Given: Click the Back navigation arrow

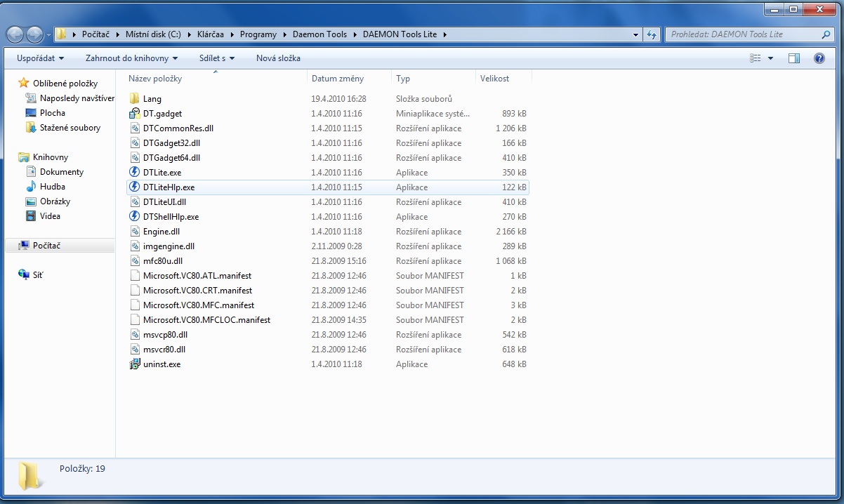Looking at the screenshot, I should tap(15, 34).
